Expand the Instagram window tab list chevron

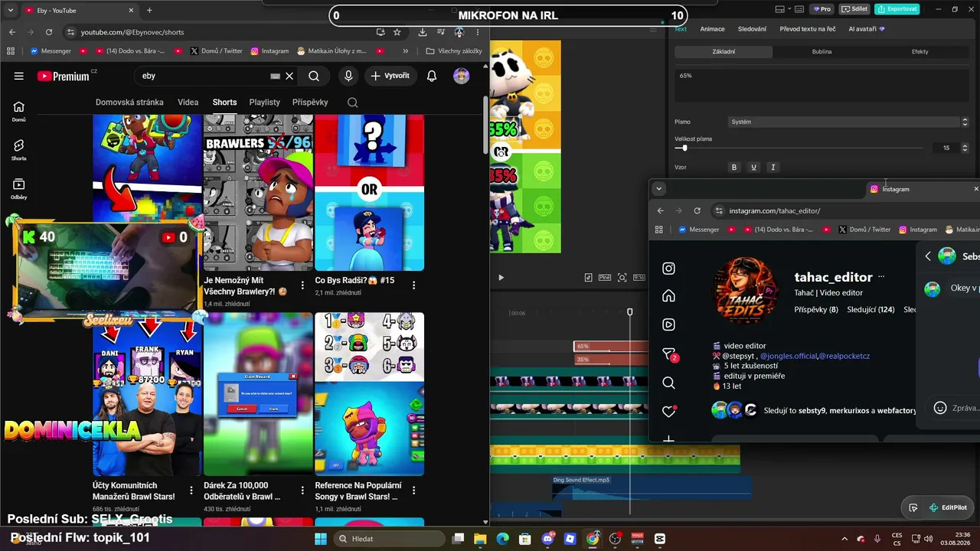coord(658,188)
